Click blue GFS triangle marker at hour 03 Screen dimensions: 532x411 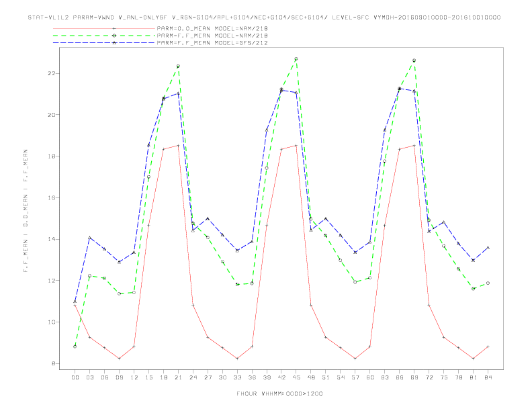[x=89, y=238]
